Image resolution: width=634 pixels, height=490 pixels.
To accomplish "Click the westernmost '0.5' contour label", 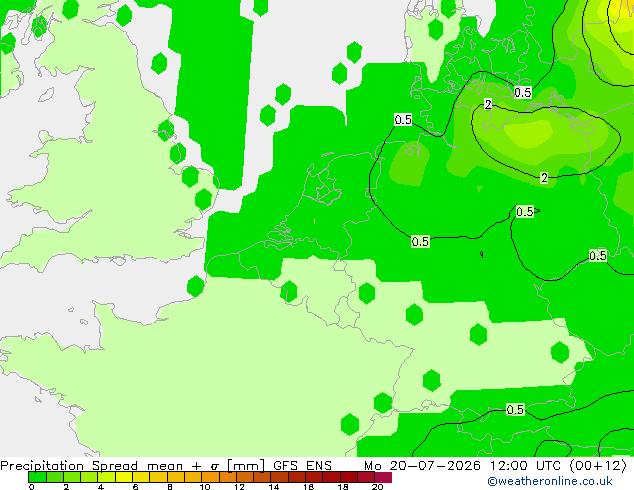I will [403, 120].
